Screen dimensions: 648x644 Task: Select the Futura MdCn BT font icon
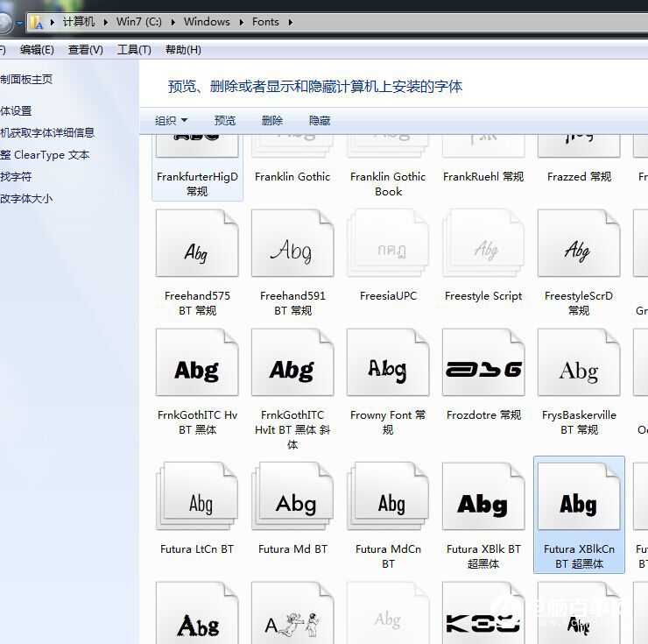click(x=388, y=496)
